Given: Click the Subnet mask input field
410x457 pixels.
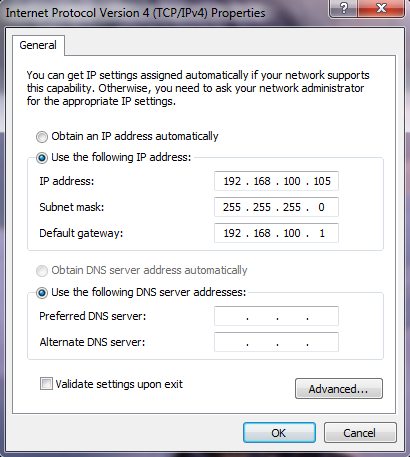Looking at the screenshot, I should coord(276,207).
